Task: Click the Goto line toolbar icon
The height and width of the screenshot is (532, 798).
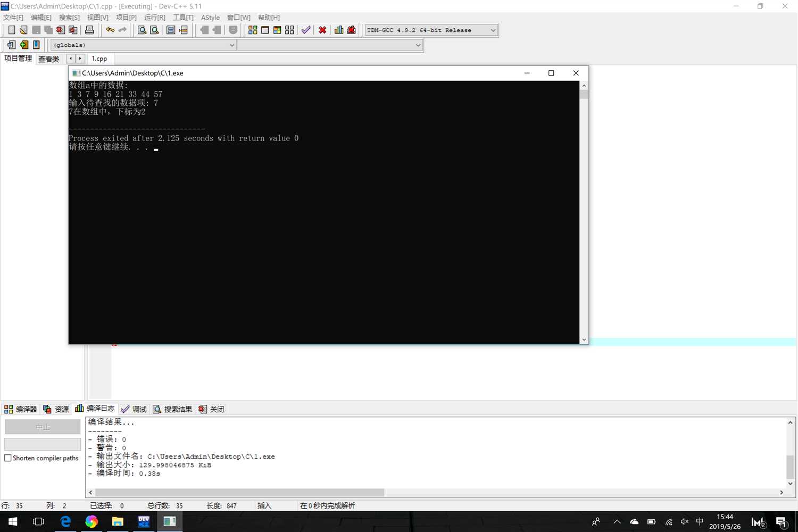Action: 183,30
